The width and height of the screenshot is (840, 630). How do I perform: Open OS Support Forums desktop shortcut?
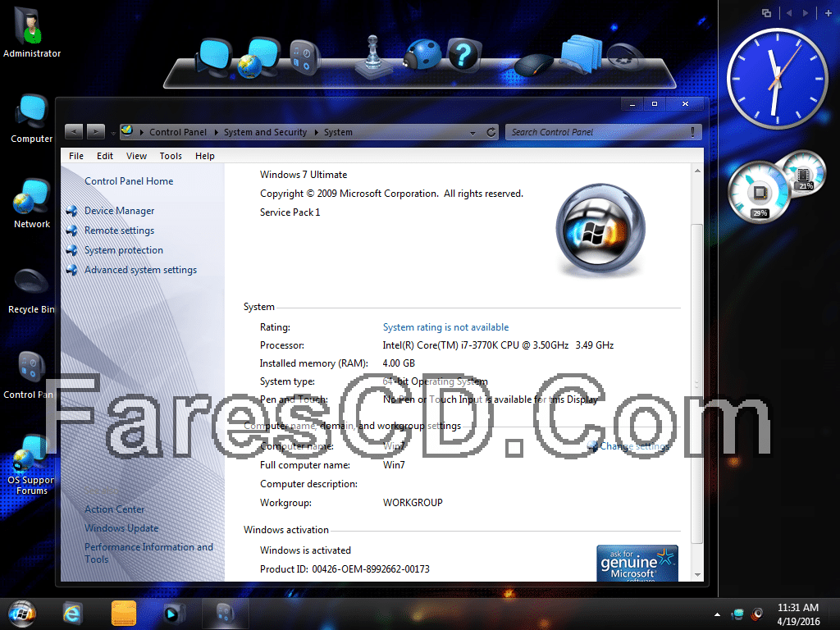click(x=32, y=465)
